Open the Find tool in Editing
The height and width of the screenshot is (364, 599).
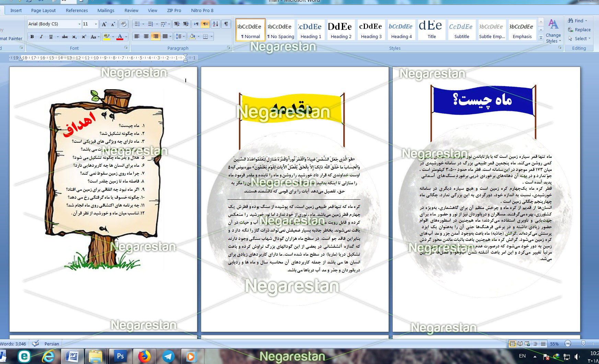click(x=577, y=21)
